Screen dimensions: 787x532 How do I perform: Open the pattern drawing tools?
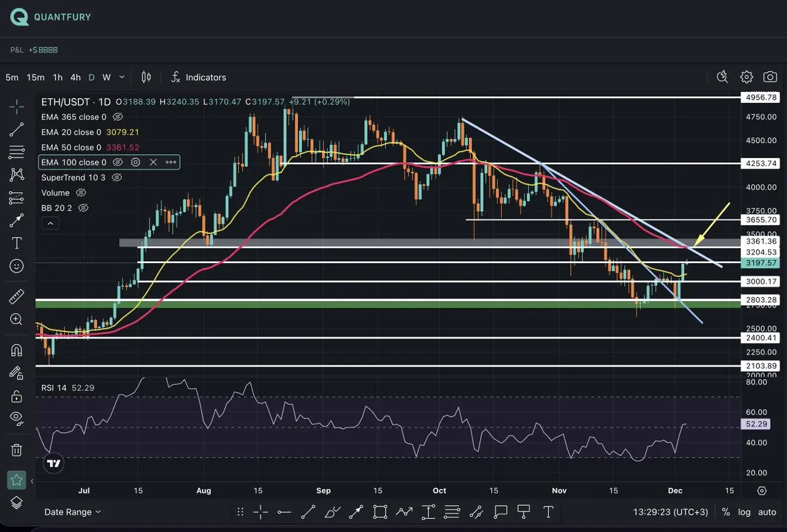17,174
